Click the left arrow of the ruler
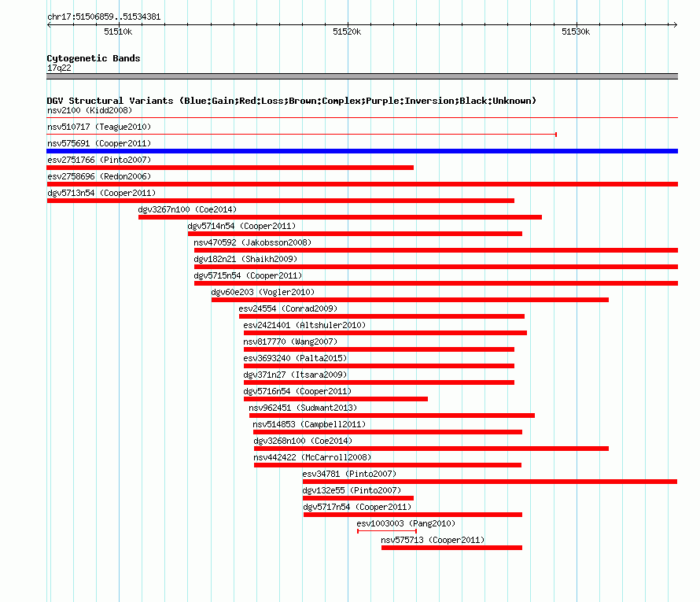700x602 pixels. coord(49,25)
